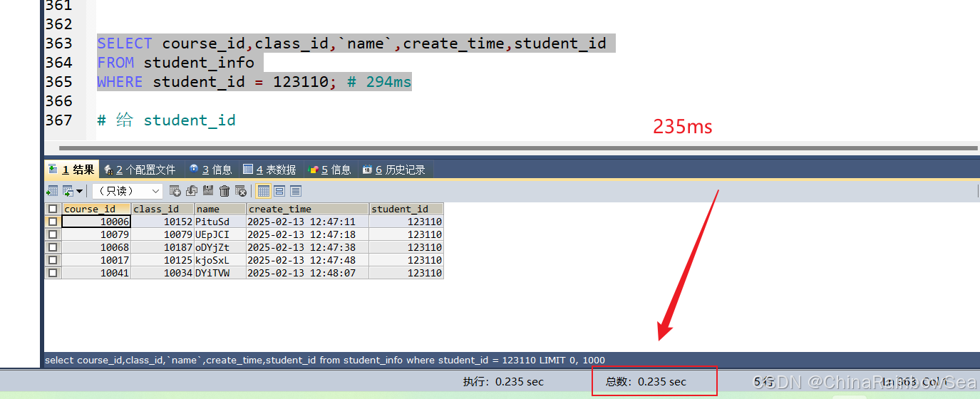Click the SELECT keyword on line 363
The width and height of the screenshot is (980, 399).
[x=125, y=43]
